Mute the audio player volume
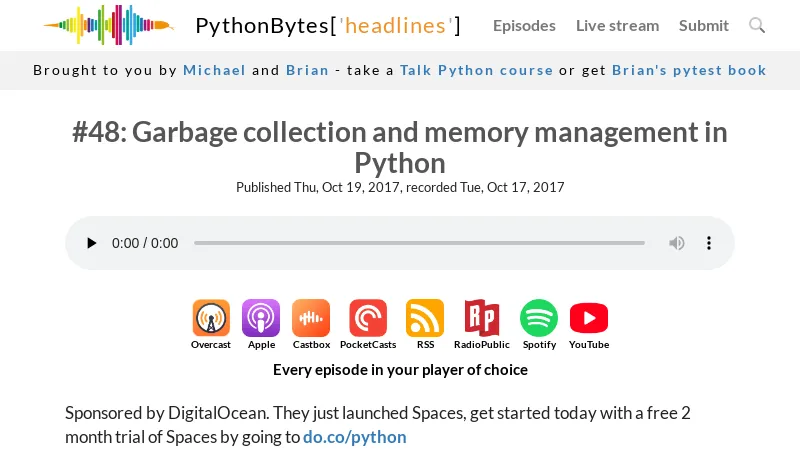This screenshot has width=800, height=450. coord(677,243)
